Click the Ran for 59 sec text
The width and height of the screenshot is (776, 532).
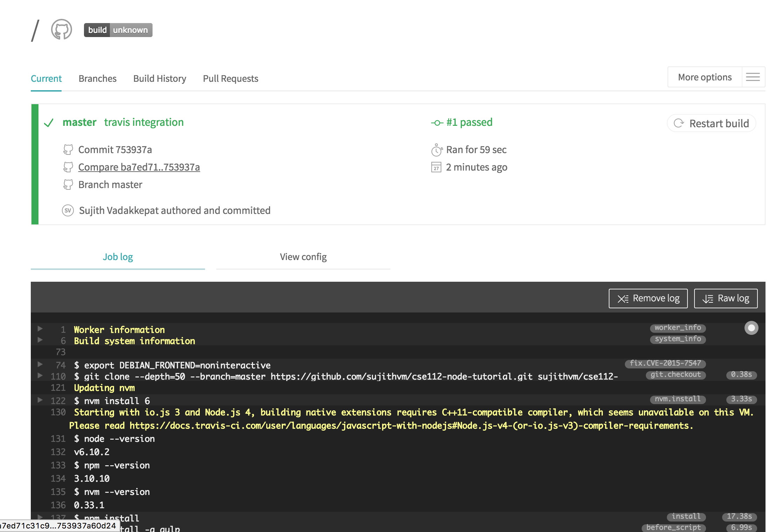coord(476,150)
